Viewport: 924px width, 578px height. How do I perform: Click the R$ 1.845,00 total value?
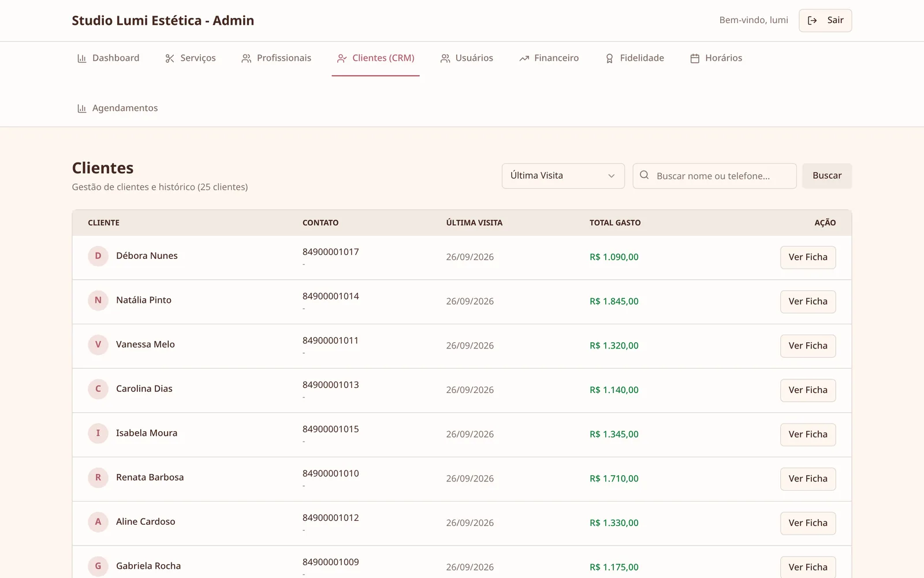pyautogui.click(x=614, y=302)
